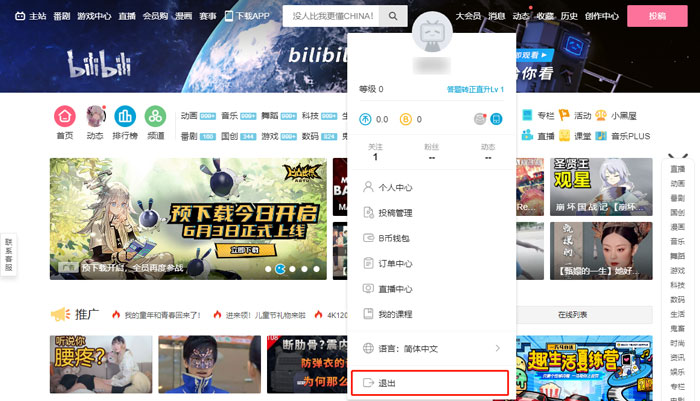Open 番剧 in top navigation
This screenshot has height=401, width=700.
[x=62, y=16]
